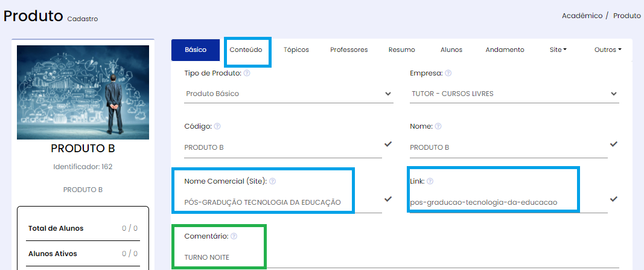Click help icon beside Código label
Image resolution: width=644 pixels, height=270 pixels.
point(217,127)
